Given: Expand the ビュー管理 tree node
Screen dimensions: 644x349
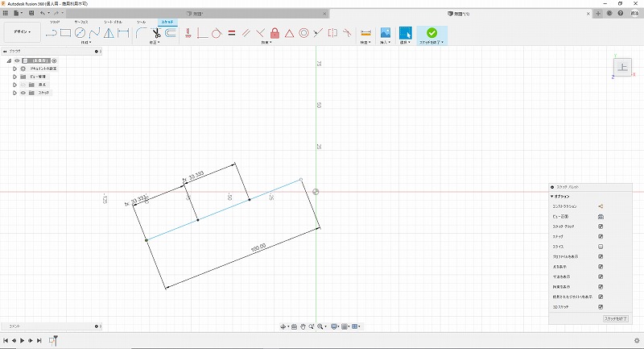Looking at the screenshot, I should [14, 77].
